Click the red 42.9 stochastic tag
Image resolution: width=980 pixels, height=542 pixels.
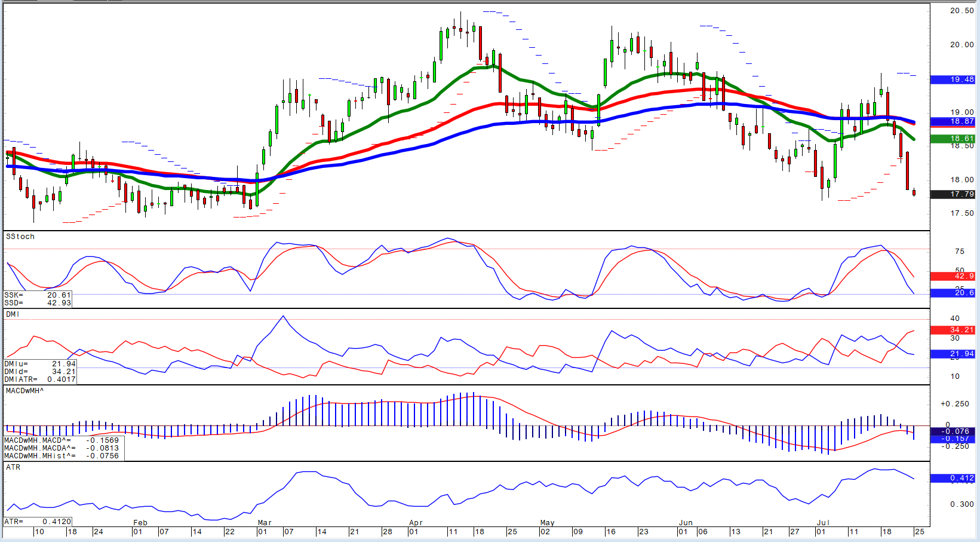953,276
